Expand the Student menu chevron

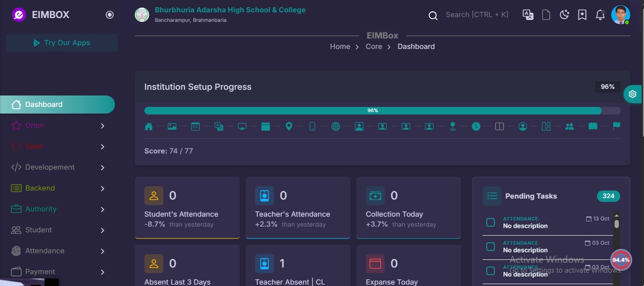(x=103, y=230)
